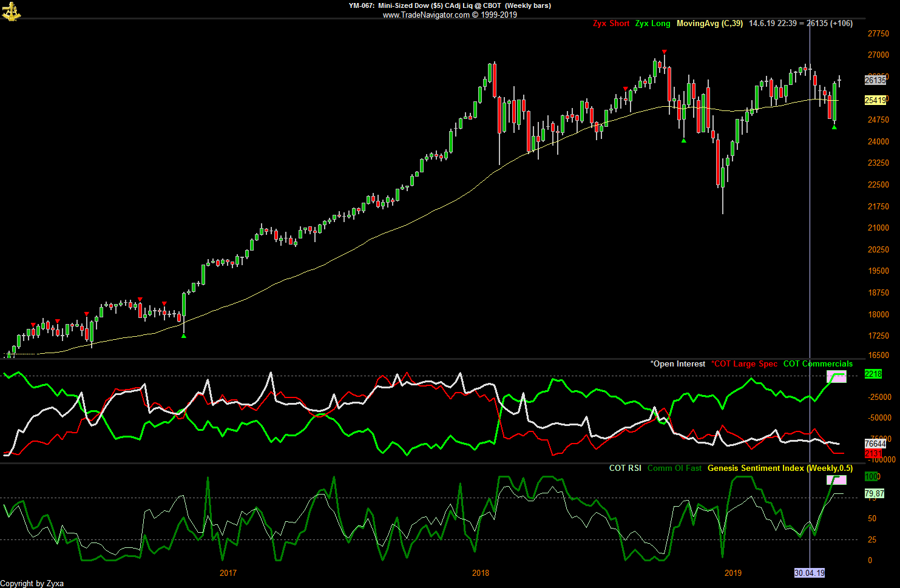Toggle the Zyx Long legend

coord(652,24)
